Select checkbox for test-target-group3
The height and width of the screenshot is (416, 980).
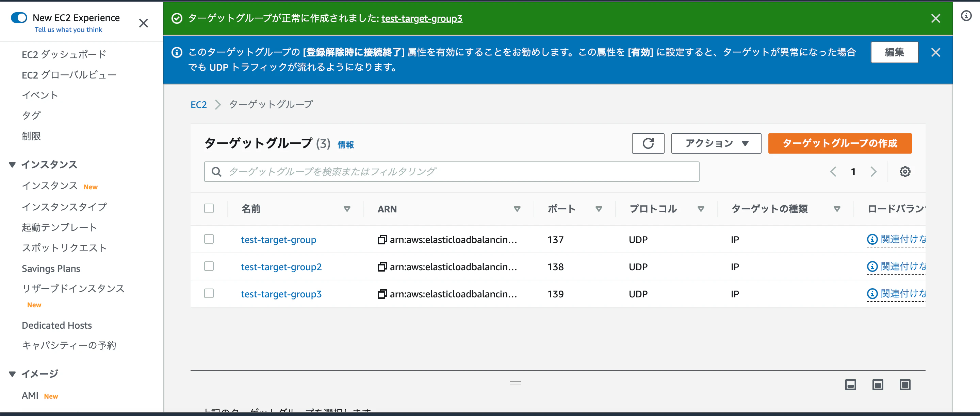click(209, 294)
